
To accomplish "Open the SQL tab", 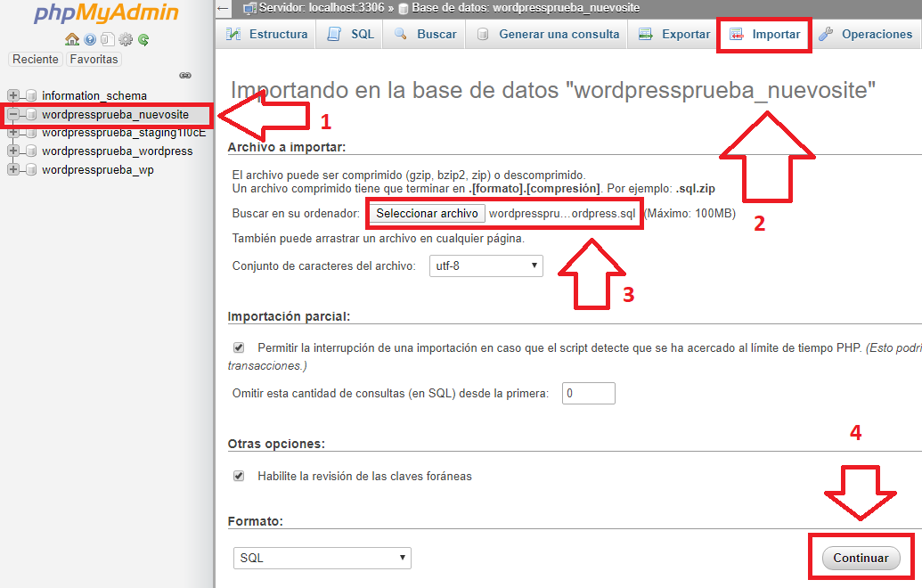I will (350, 34).
